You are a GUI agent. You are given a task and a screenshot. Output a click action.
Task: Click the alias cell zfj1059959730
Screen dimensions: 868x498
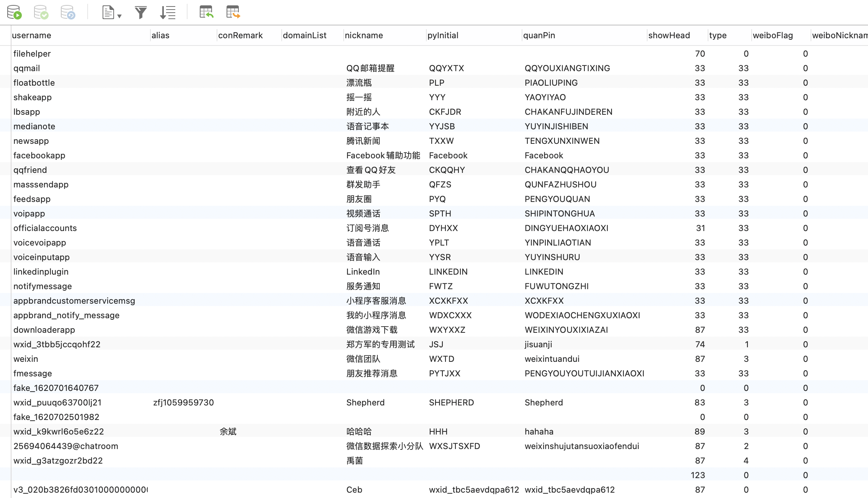point(183,403)
